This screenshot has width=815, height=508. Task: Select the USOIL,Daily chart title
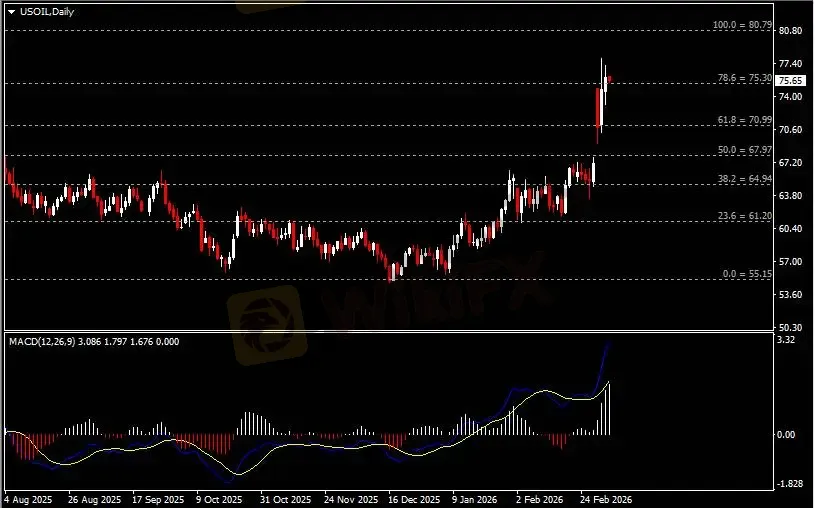coord(47,11)
